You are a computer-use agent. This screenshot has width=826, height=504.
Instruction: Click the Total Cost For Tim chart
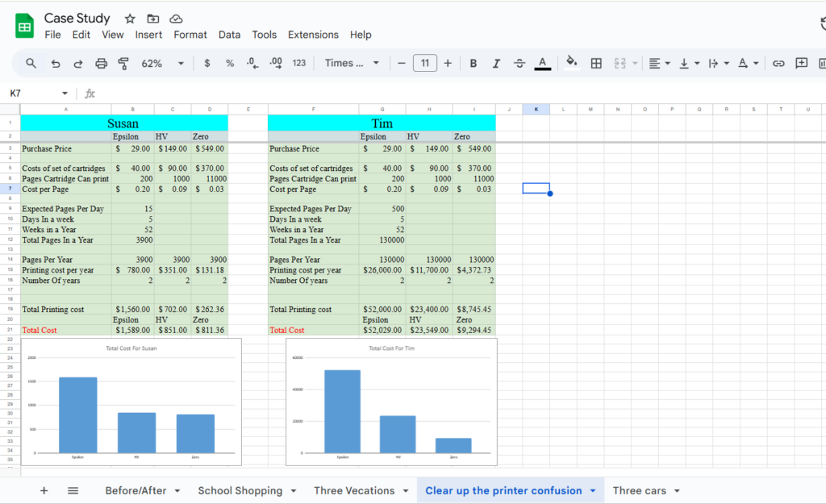391,402
